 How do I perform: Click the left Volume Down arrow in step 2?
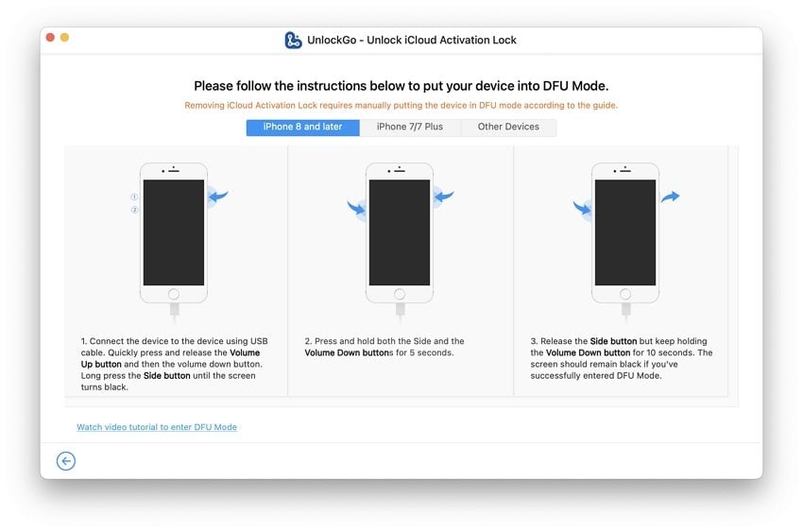[355, 208]
